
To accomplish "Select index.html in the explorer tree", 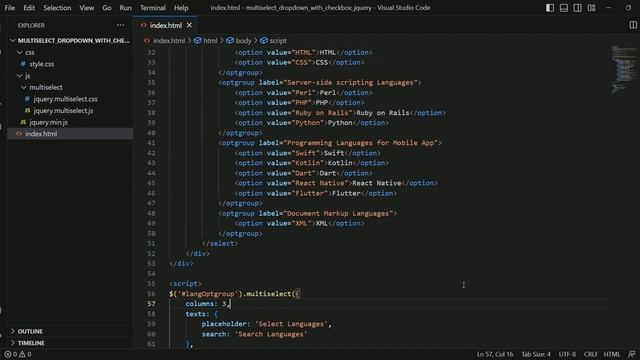I will pyautogui.click(x=70, y=133).
